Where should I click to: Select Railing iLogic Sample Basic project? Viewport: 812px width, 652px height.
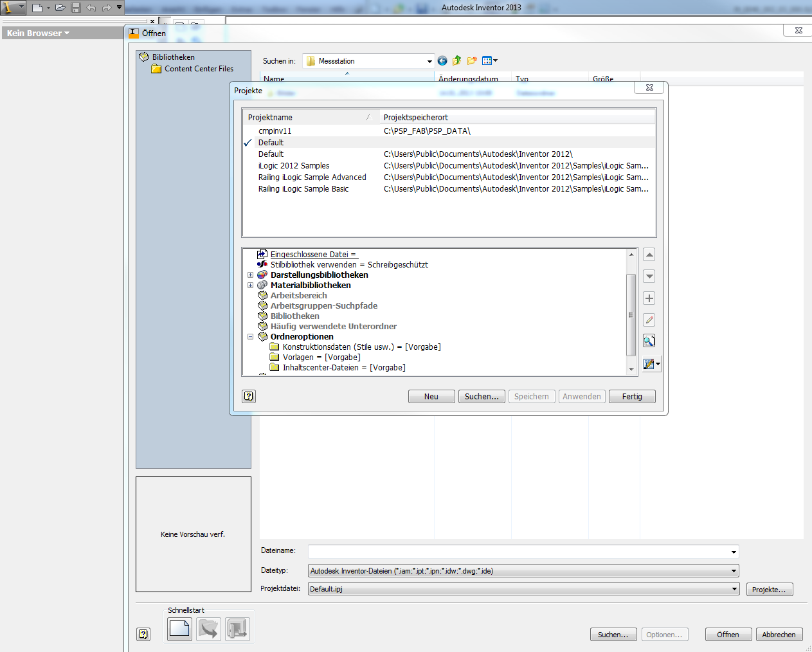[303, 189]
